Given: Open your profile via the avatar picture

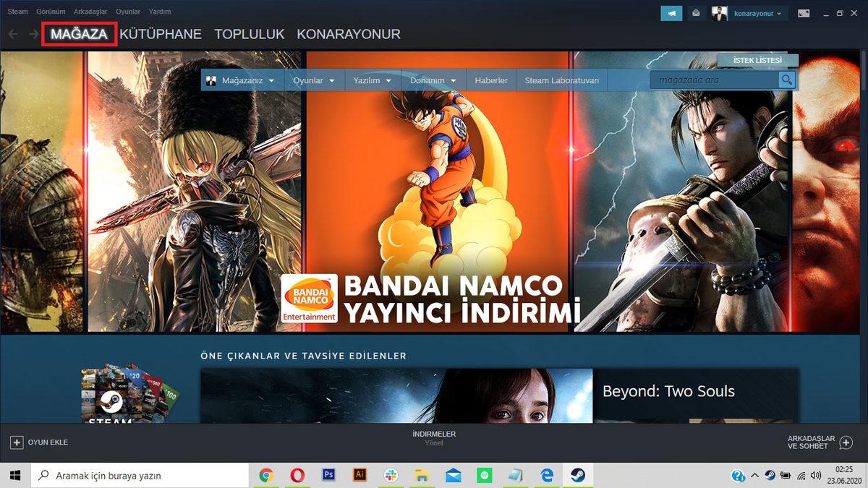Looking at the screenshot, I should pos(720,12).
